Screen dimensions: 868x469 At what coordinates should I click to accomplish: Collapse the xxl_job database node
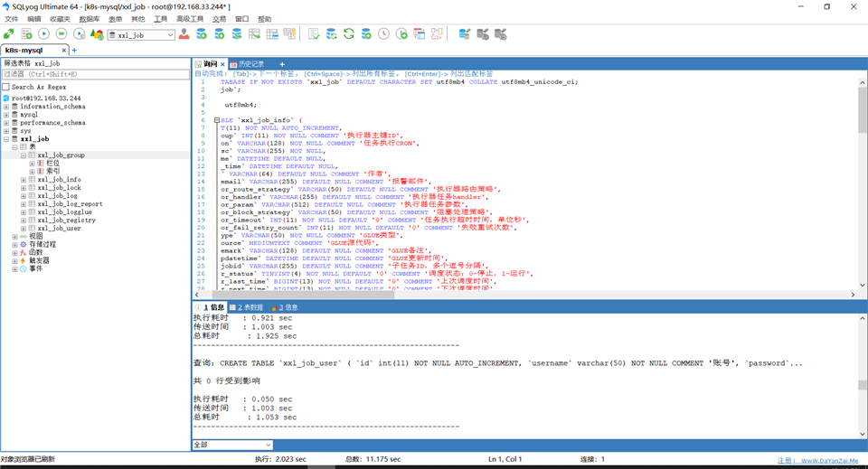(6, 139)
